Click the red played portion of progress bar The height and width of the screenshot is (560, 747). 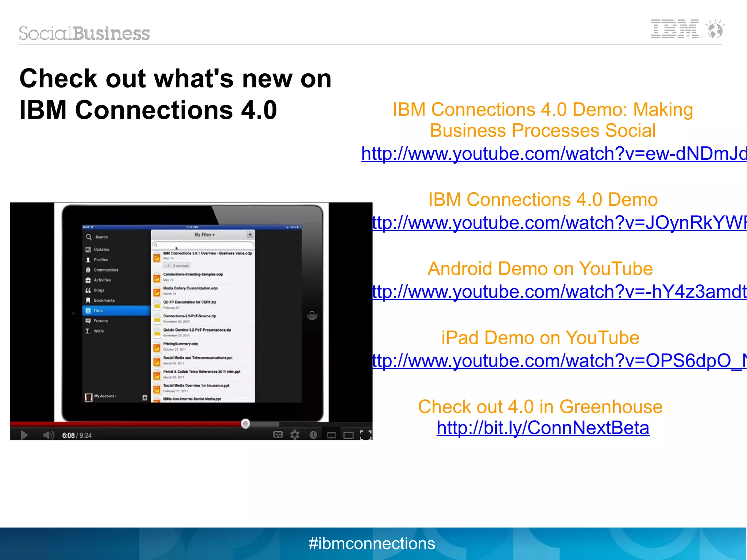click(x=125, y=424)
